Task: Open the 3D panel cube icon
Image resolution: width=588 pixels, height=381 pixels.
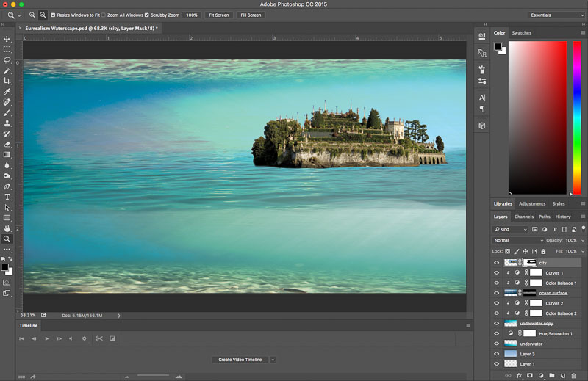Action: click(x=482, y=126)
